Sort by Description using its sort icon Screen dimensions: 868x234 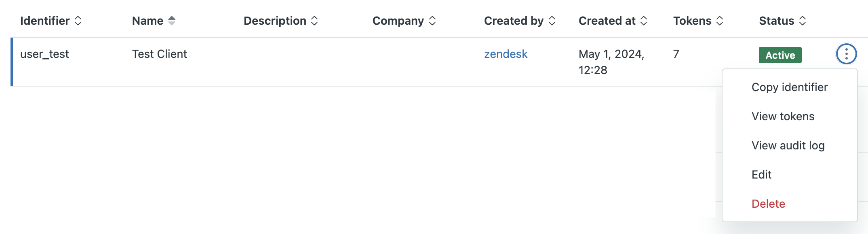314,21
